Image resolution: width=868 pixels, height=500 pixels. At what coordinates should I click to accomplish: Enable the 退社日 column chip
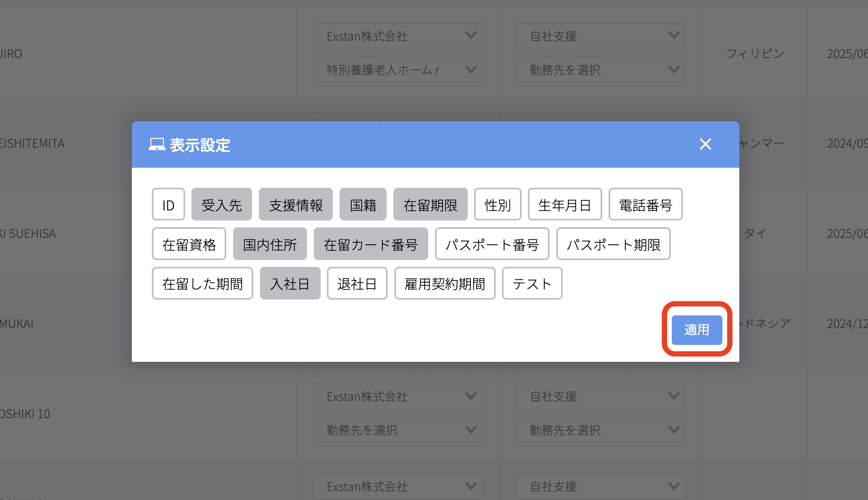point(357,284)
